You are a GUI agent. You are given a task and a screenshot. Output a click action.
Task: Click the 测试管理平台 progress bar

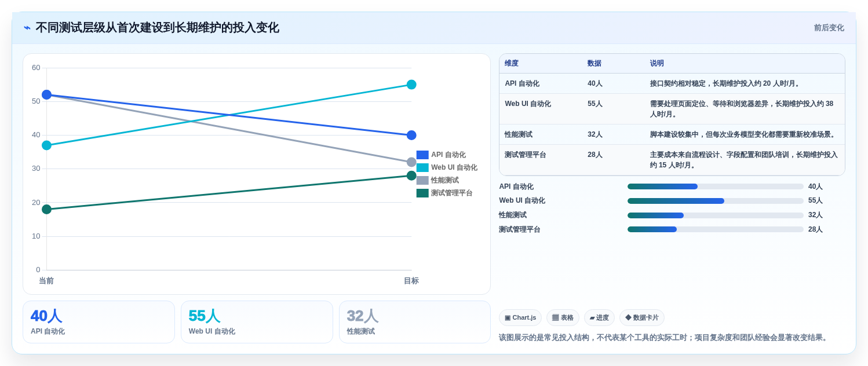pyautogui.click(x=716, y=229)
